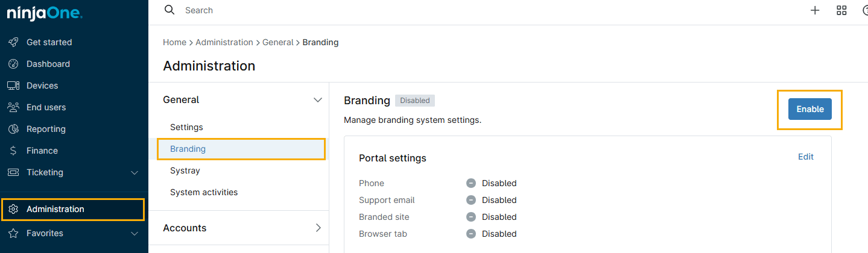Click the Devices monitor icon

tap(13, 86)
